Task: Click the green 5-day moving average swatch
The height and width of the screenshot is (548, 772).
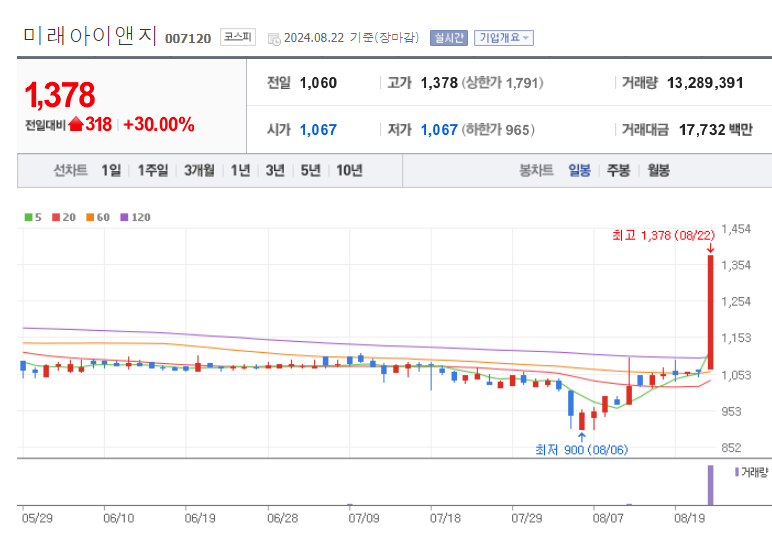Action: coord(29,217)
